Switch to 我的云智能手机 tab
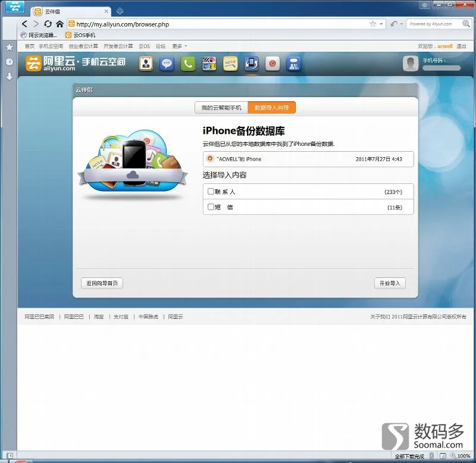The height and width of the screenshot is (463, 476). (221, 108)
